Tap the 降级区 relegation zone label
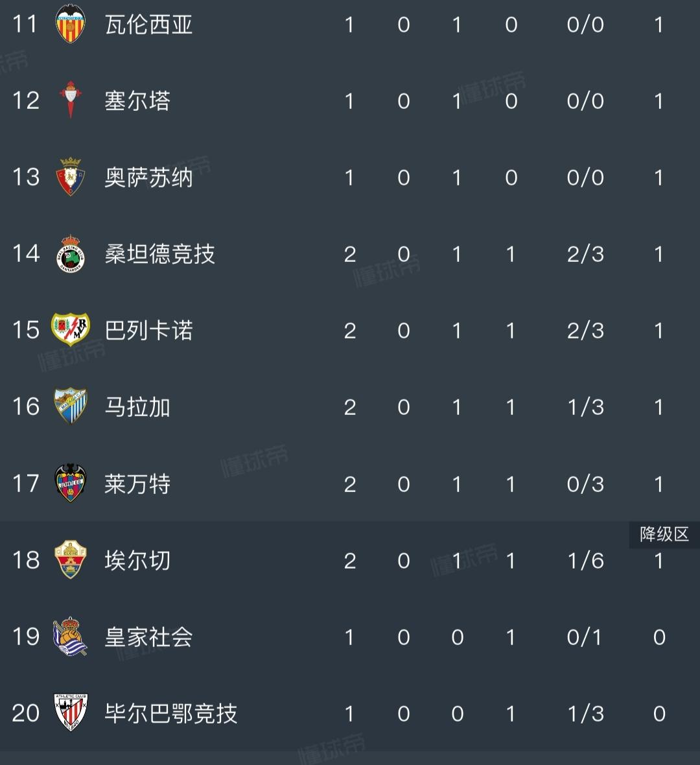Screen dimensions: 700x765 click(664, 534)
